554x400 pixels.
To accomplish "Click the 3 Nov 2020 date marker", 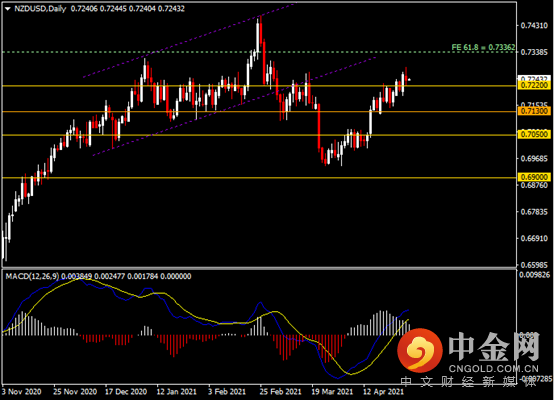I will coord(22,392).
